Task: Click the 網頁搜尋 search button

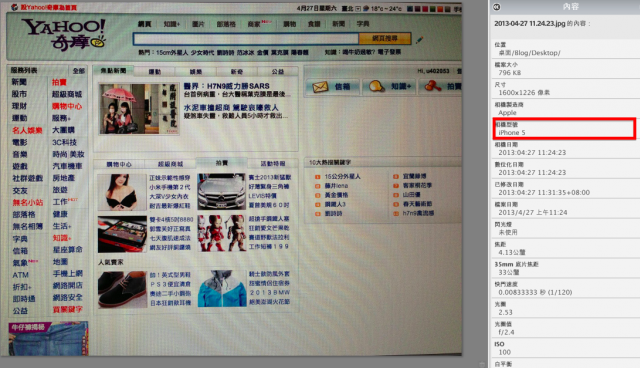Action: tap(385, 38)
